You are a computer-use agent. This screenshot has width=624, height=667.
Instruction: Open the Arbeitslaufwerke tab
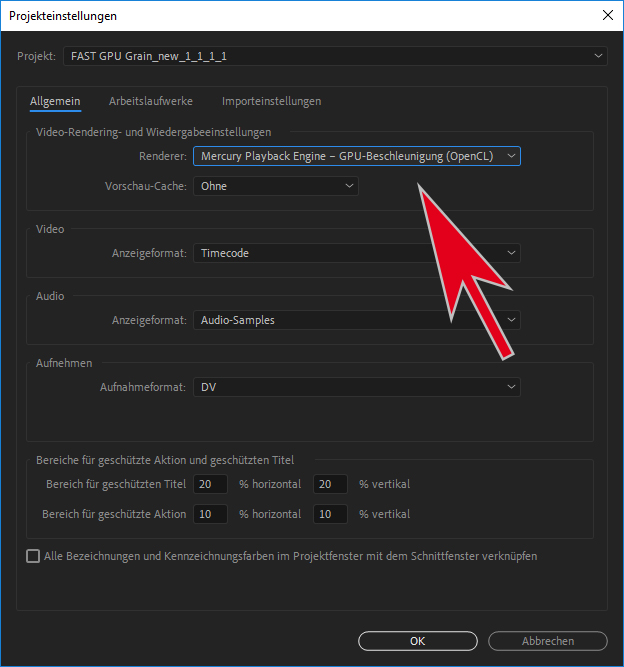click(x=151, y=101)
